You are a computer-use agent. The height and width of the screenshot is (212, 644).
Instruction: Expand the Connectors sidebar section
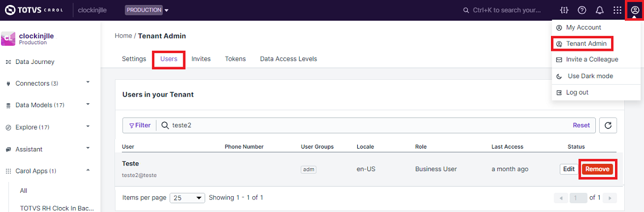tap(88, 83)
